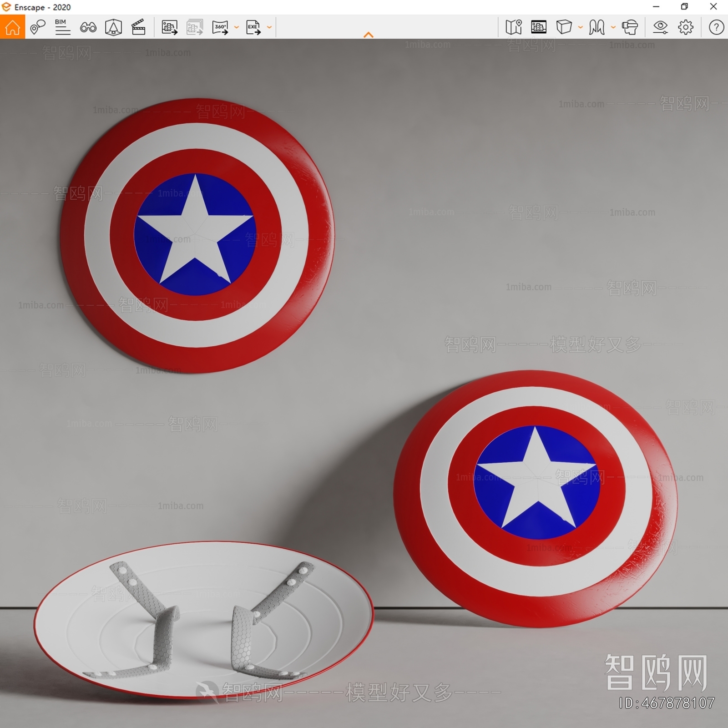Viewport: 728px width, 728px height.
Task: Create a view with the camera cube icon
Action: [x=113, y=28]
